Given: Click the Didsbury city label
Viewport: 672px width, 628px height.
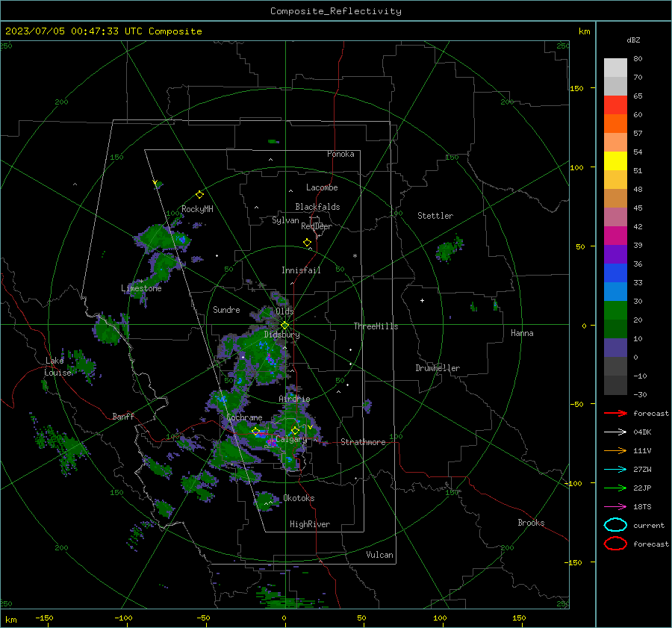Looking at the screenshot, I should pyautogui.click(x=281, y=335).
